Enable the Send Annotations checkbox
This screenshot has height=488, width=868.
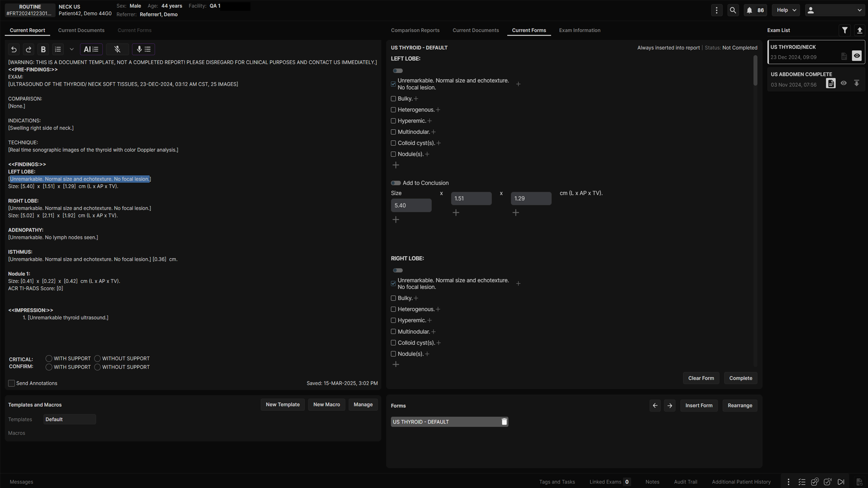(x=12, y=383)
